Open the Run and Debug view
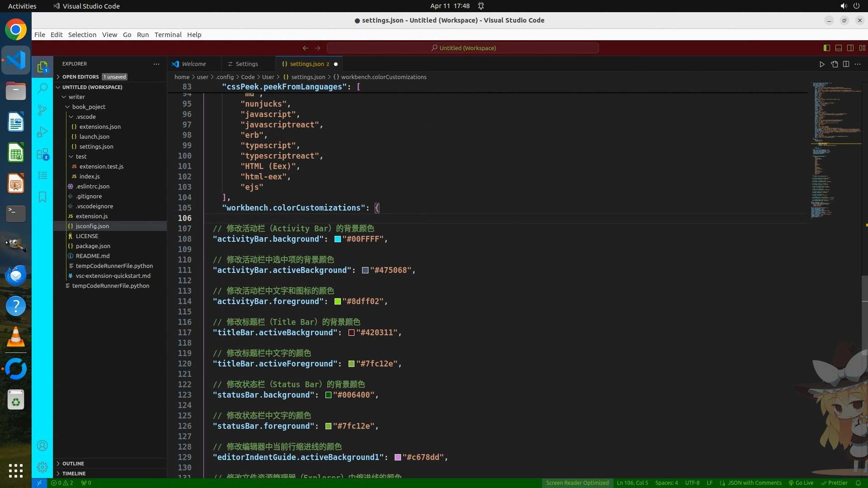The height and width of the screenshot is (488, 868). tap(42, 132)
